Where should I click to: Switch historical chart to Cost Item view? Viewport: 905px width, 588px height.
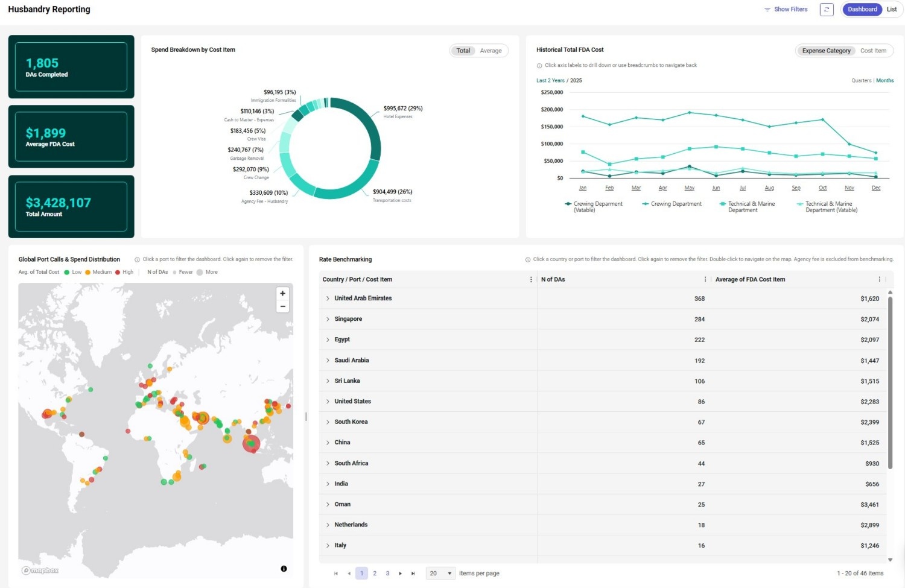click(873, 51)
